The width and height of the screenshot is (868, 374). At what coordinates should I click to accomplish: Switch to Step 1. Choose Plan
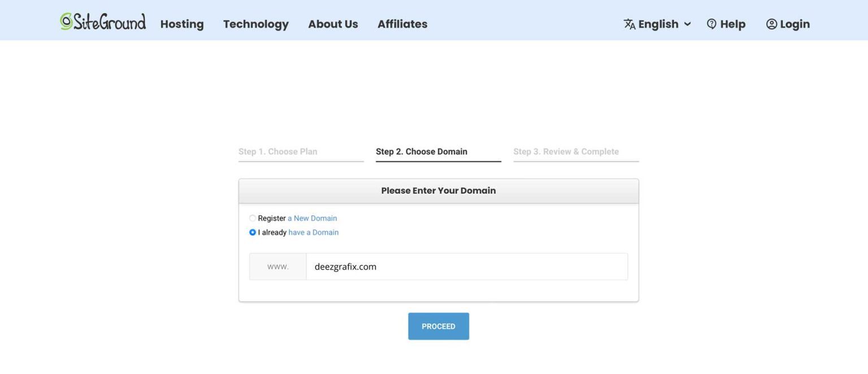[277, 151]
